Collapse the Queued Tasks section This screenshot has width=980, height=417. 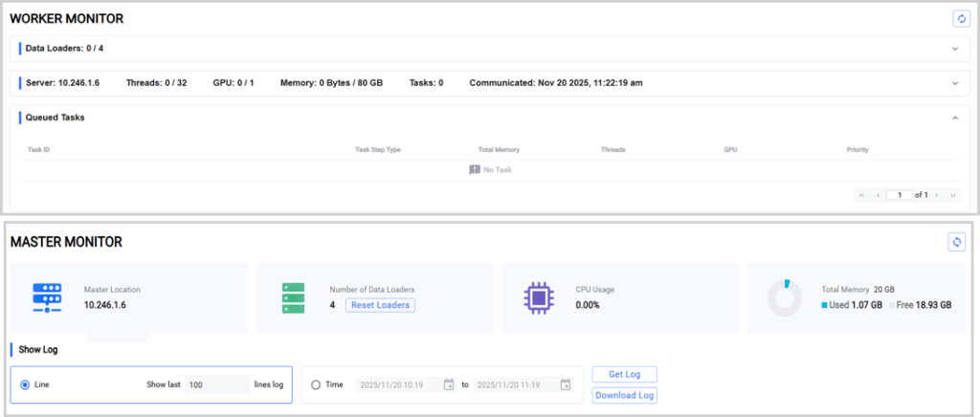954,118
